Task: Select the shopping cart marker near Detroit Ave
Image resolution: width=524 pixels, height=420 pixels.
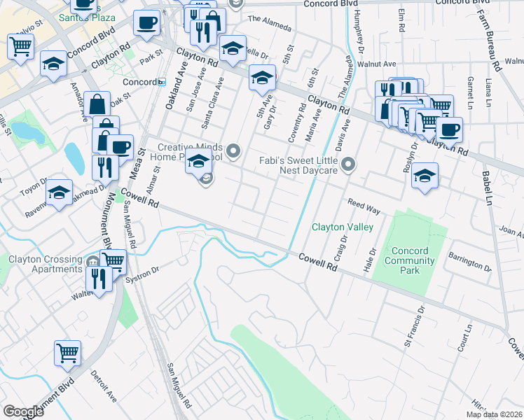Action: 67,354
